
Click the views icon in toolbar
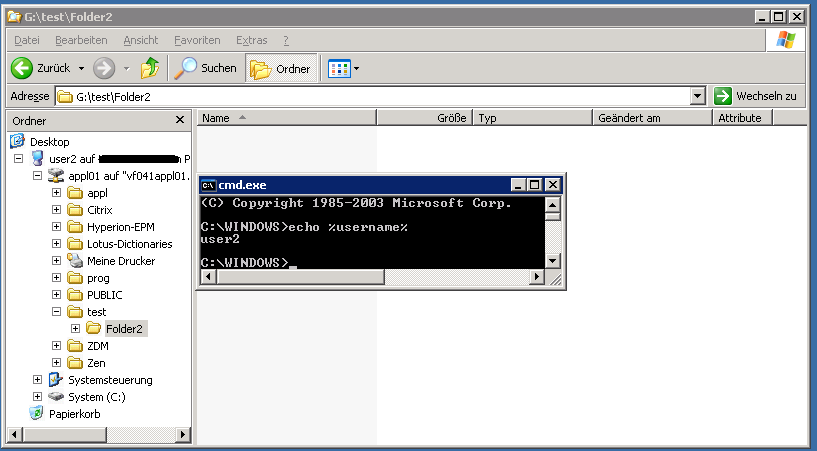click(339, 68)
